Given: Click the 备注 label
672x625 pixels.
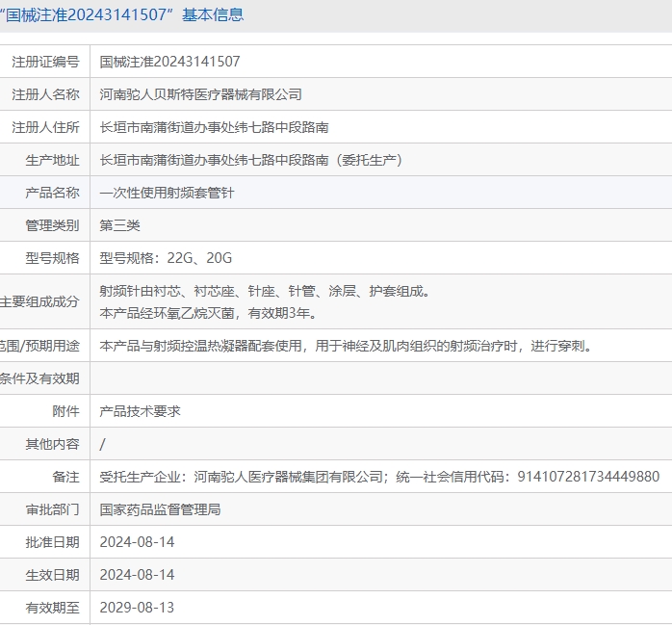Looking at the screenshot, I should pyautogui.click(x=66, y=477).
